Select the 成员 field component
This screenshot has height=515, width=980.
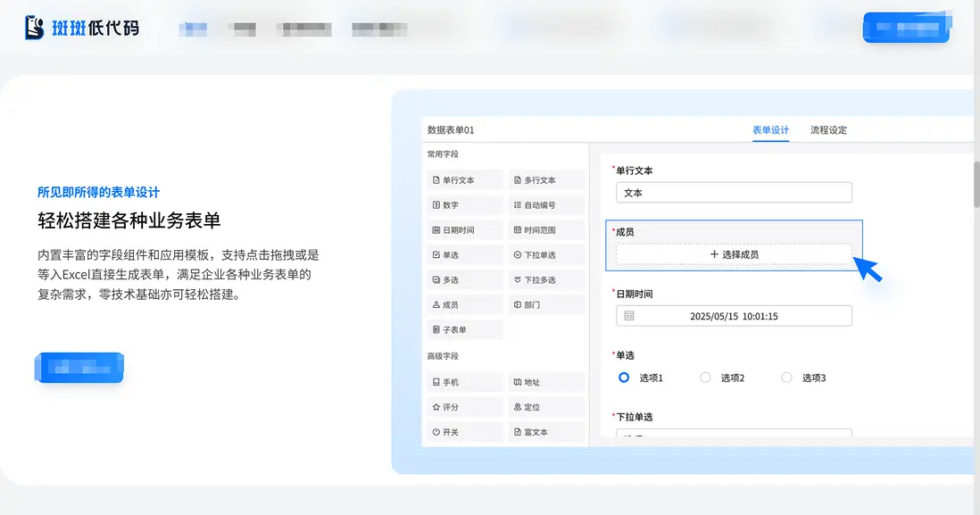pos(465,304)
